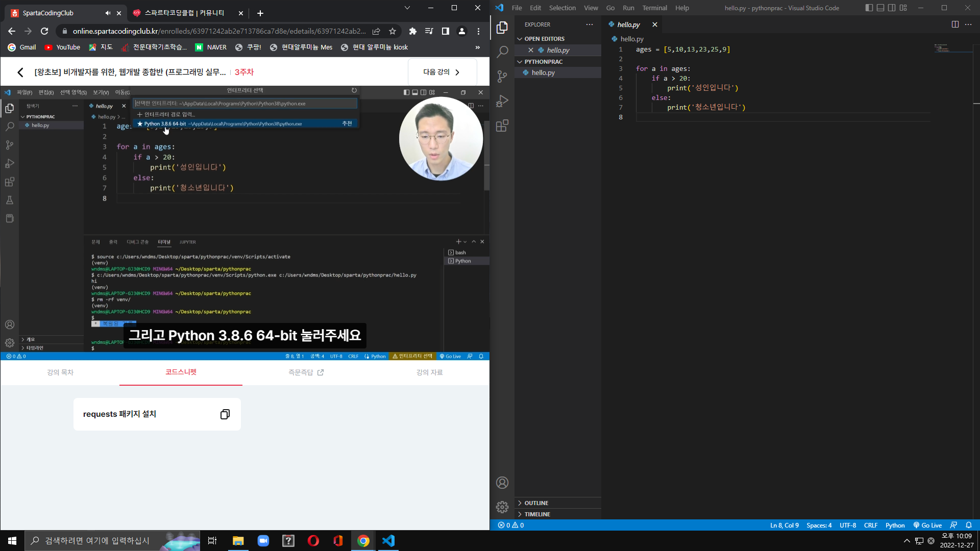Go back in Chrome browser
Image resolution: width=980 pixels, height=551 pixels.
(12, 31)
